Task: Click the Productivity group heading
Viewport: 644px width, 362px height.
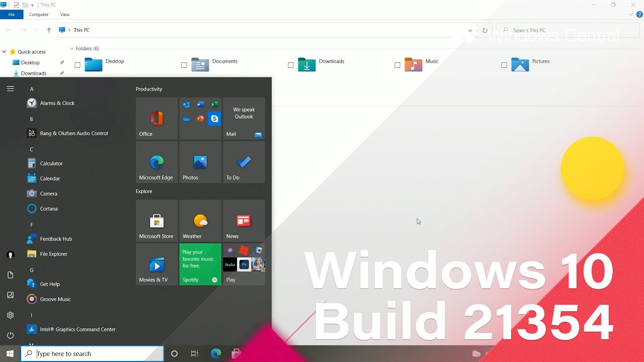Action: click(149, 89)
